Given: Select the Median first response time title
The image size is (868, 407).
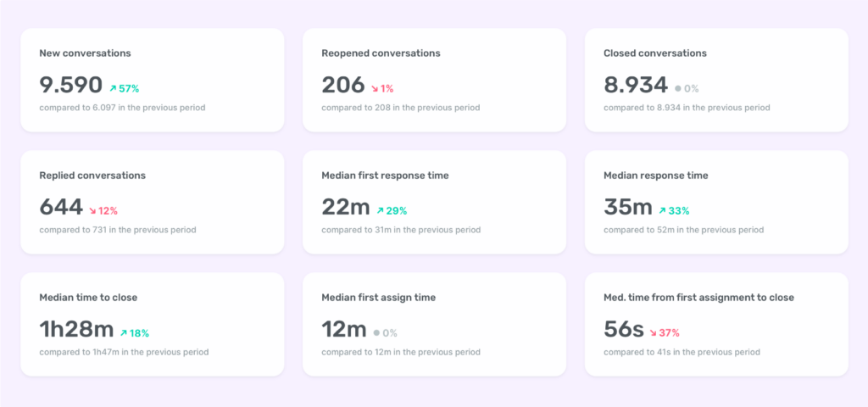Looking at the screenshot, I should pos(386,176).
